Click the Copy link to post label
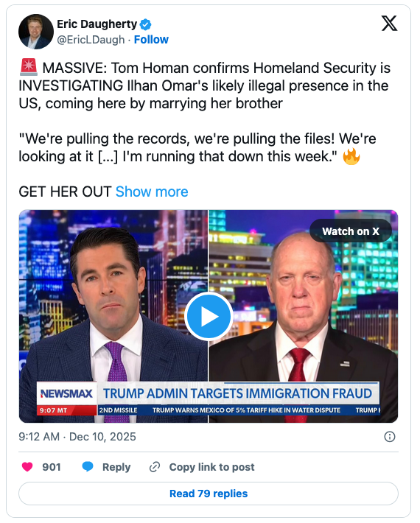 (x=211, y=467)
